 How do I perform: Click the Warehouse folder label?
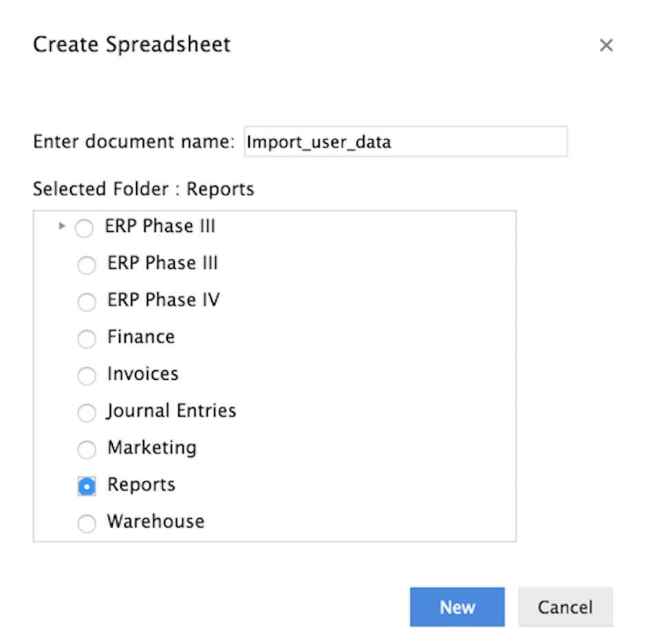coord(156,522)
